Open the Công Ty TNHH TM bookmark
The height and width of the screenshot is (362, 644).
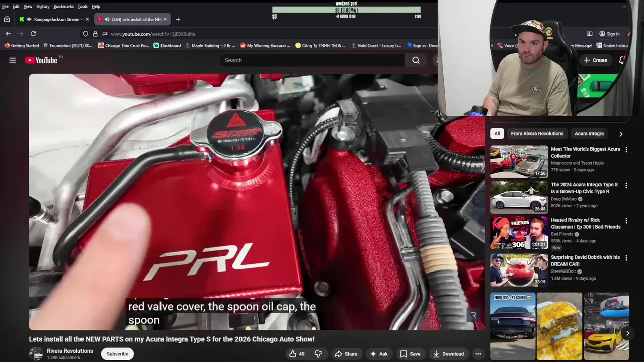coord(320,45)
